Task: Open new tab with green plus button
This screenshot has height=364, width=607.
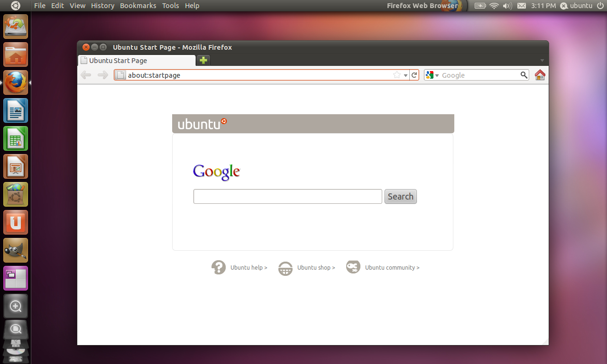Action: pos(203,60)
